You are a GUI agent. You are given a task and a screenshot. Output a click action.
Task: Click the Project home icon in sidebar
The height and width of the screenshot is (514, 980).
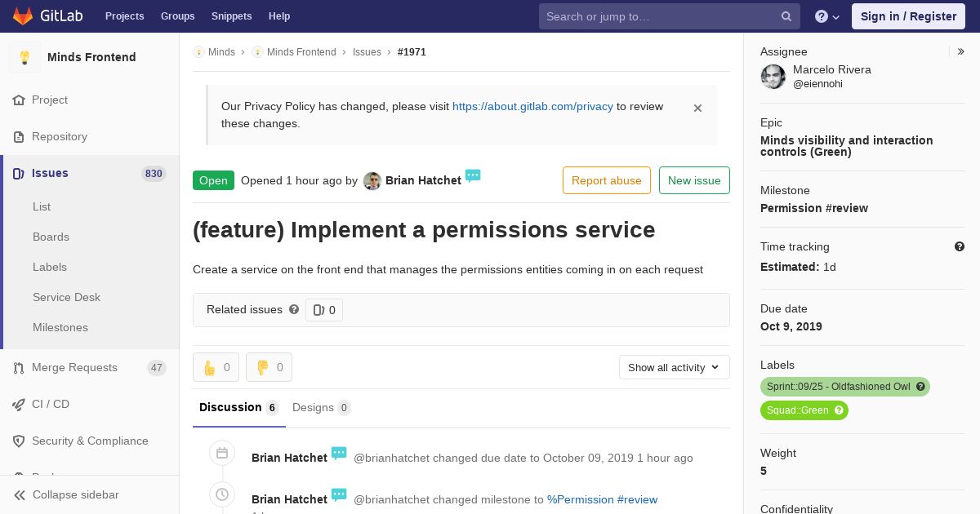pyautogui.click(x=19, y=100)
